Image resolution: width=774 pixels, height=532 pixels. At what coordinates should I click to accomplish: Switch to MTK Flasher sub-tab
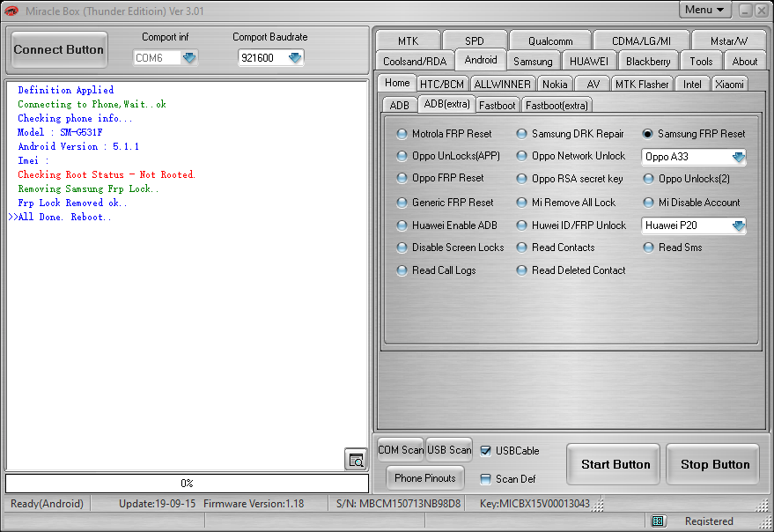[642, 84]
